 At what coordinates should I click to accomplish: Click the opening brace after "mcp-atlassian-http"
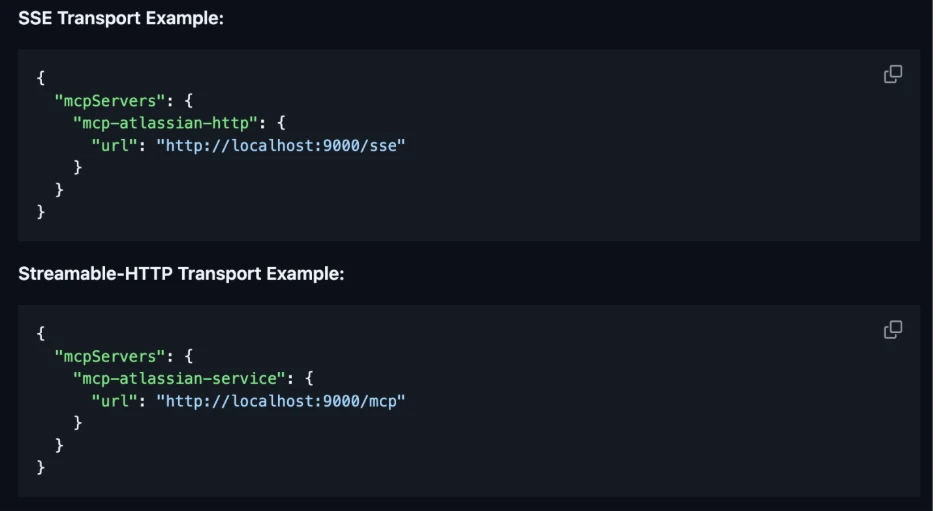click(x=283, y=122)
